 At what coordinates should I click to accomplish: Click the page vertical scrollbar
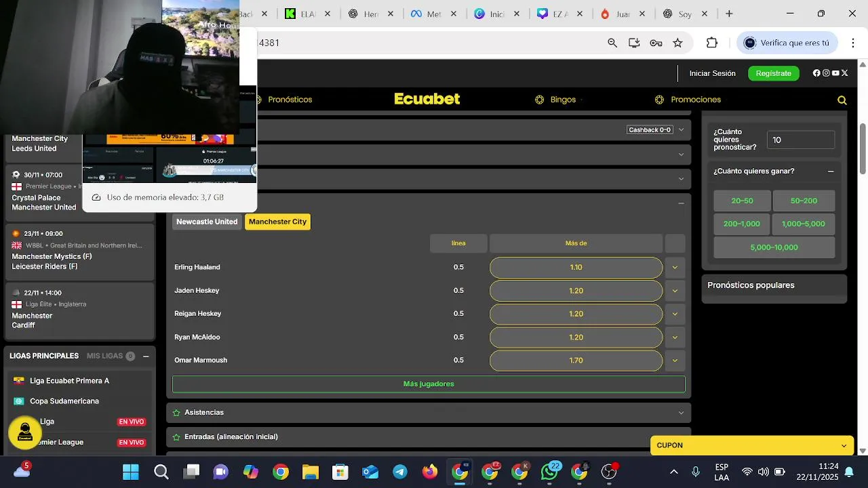[x=863, y=149]
